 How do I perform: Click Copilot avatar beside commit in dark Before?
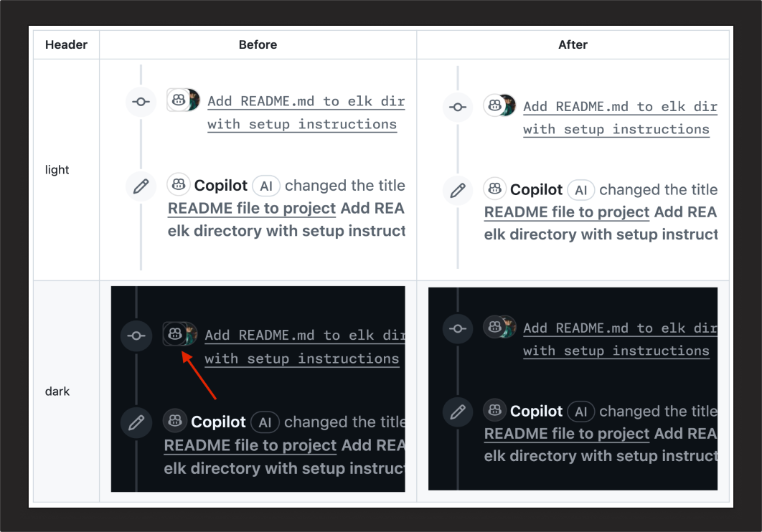pos(175,333)
